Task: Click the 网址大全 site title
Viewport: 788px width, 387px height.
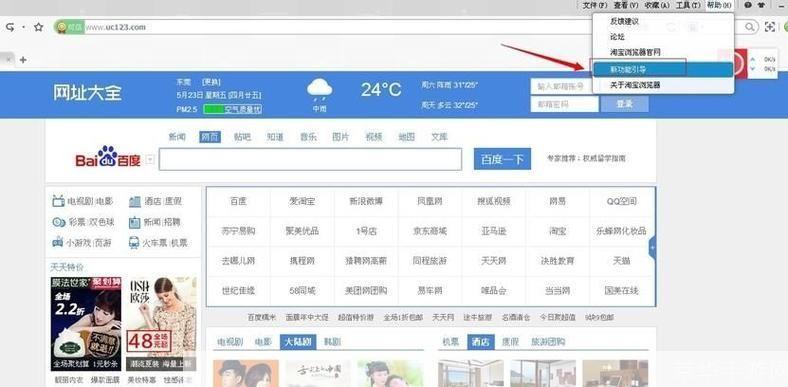Action: pos(87,92)
